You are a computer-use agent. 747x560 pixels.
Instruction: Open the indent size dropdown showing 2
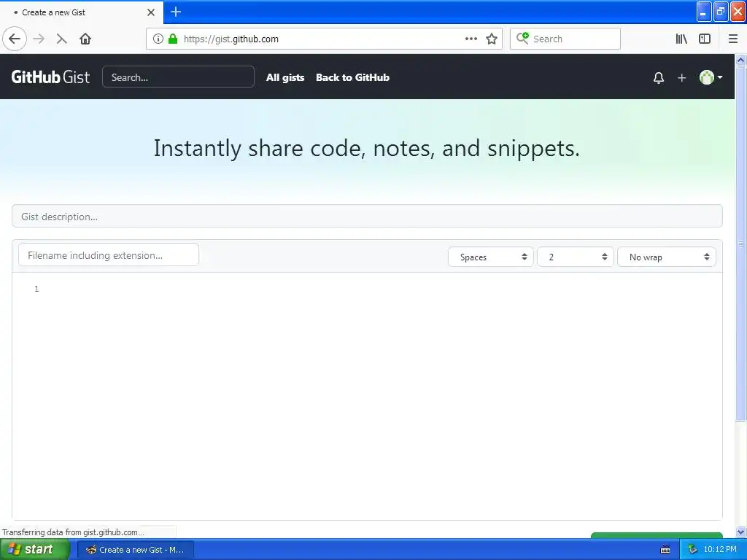tap(576, 257)
